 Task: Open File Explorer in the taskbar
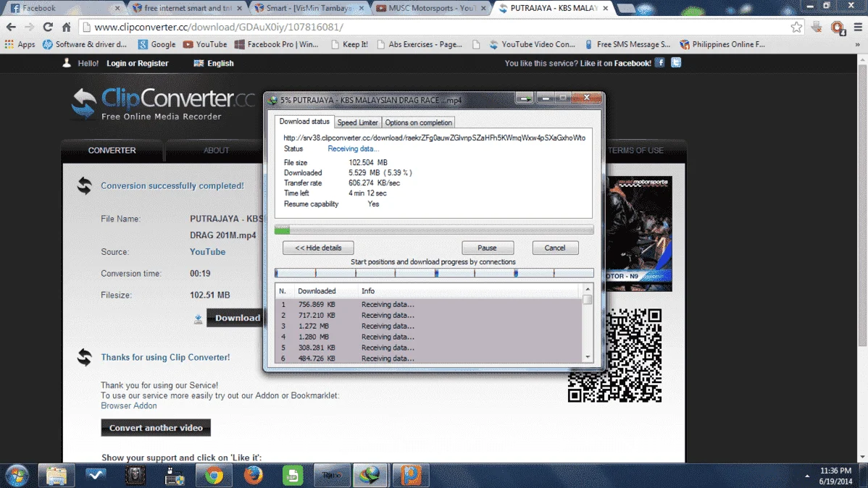(x=57, y=475)
